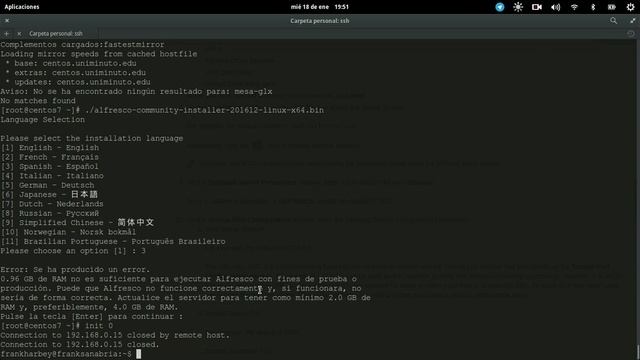Open the session power menu icon
The image size is (640, 360).
(x=630, y=7)
